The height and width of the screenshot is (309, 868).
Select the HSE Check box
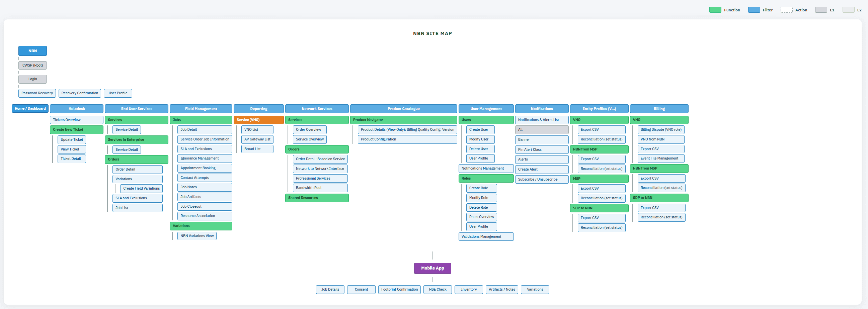point(438,290)
